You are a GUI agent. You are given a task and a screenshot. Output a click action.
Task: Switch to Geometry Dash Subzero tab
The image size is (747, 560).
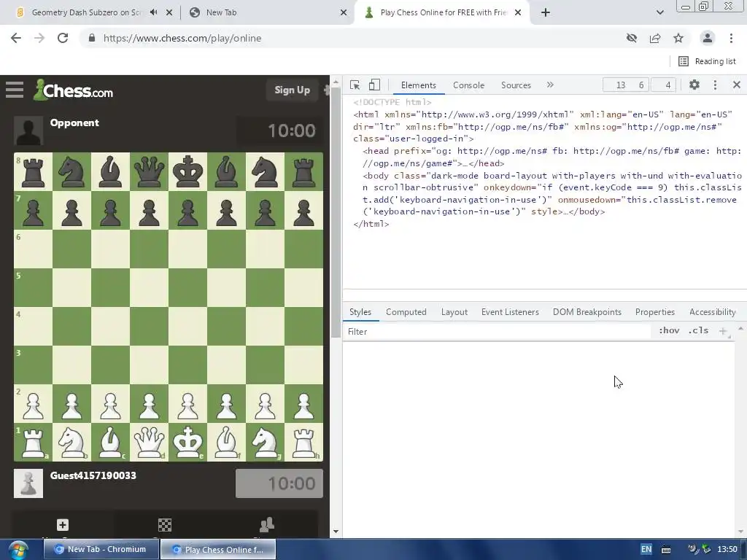(x=87, y=12)
